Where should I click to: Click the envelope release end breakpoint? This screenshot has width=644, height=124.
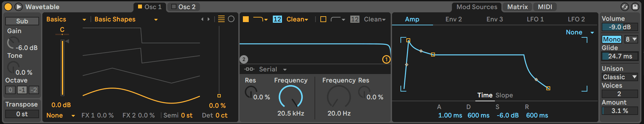click(548, 88)
